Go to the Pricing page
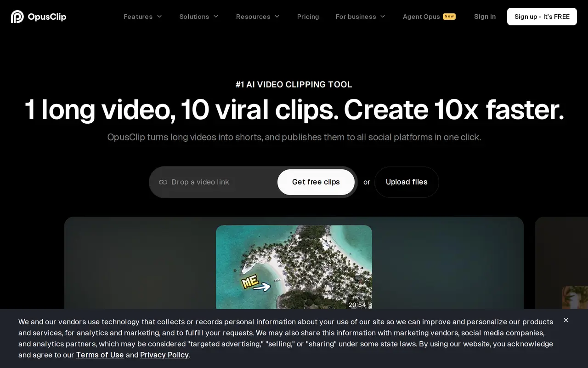Viewport: 588px width, 368px height. pos(308,17)
